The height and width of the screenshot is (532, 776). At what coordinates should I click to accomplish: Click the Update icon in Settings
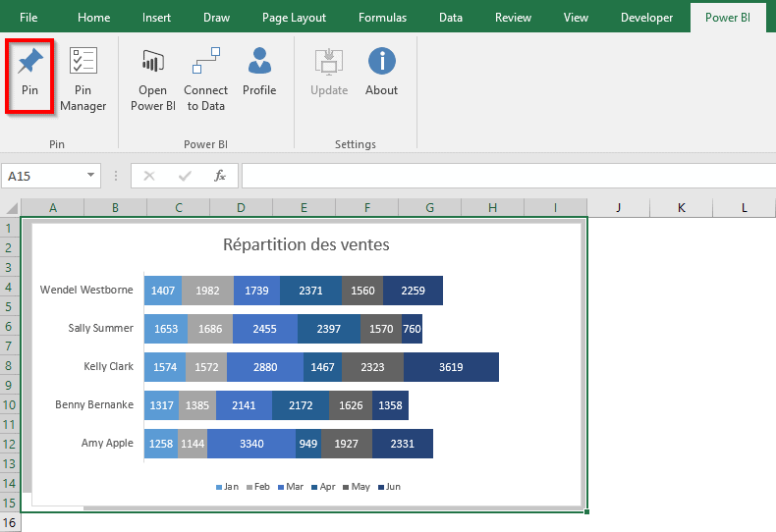329,64
